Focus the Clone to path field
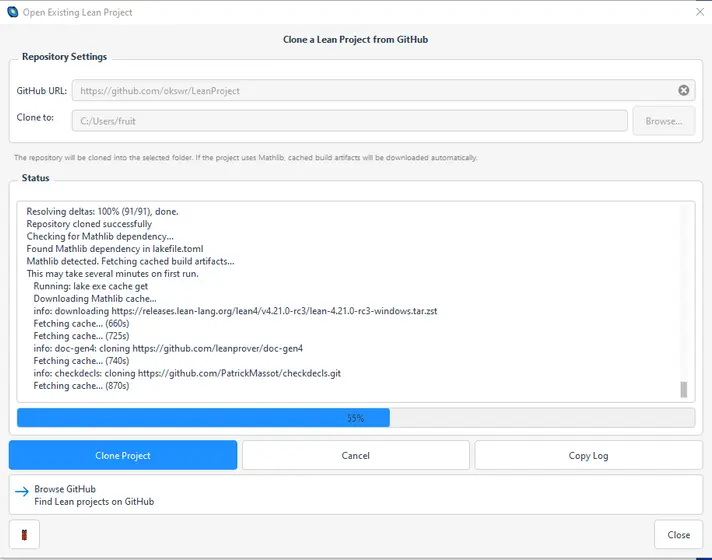 350,121
